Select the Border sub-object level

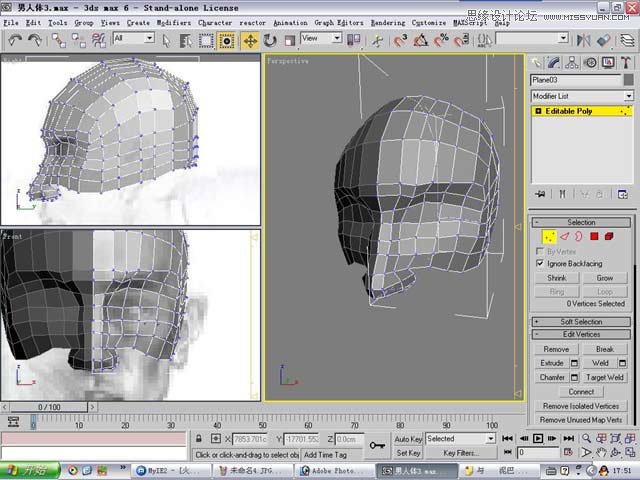(x=579, y=236)
